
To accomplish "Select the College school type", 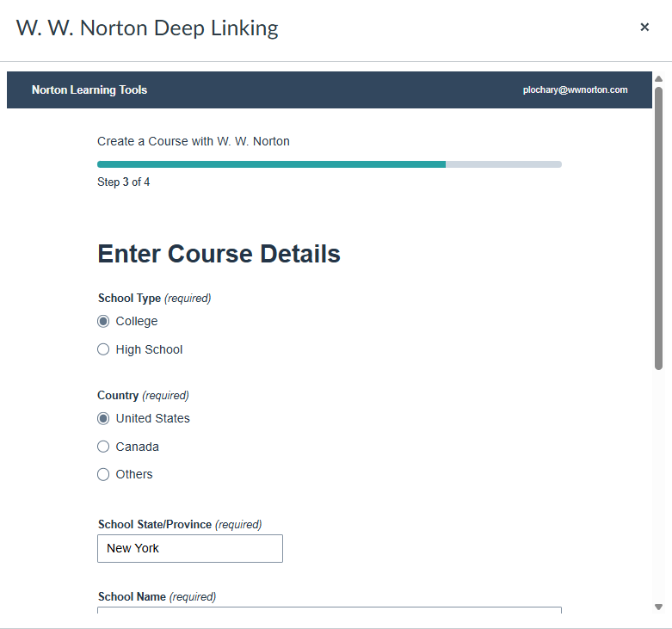I will [103, 321].
